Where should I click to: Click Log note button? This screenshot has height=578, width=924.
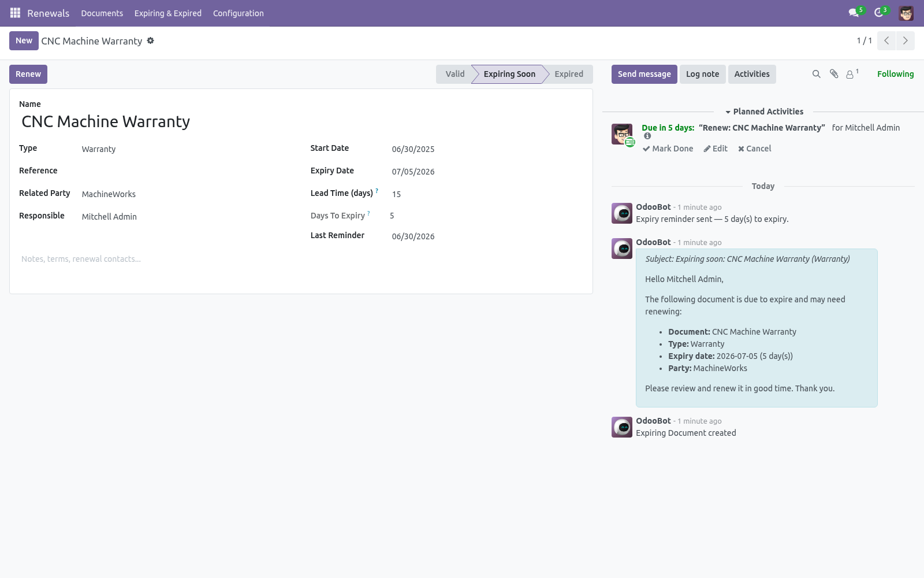[x=703, y=74]
